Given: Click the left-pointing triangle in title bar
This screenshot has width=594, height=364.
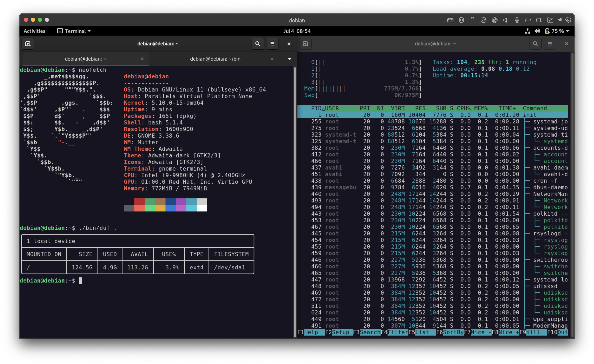Looking at the screenshot, I should point(559,20).
